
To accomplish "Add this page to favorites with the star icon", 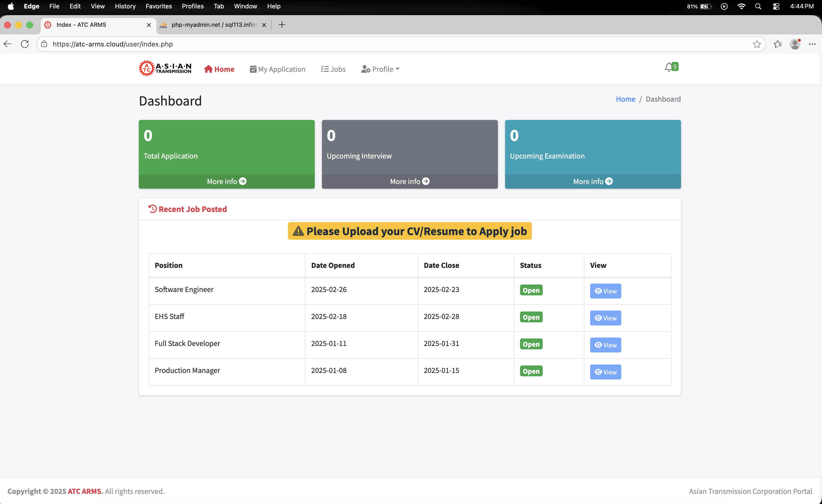I will coord(757,44).
